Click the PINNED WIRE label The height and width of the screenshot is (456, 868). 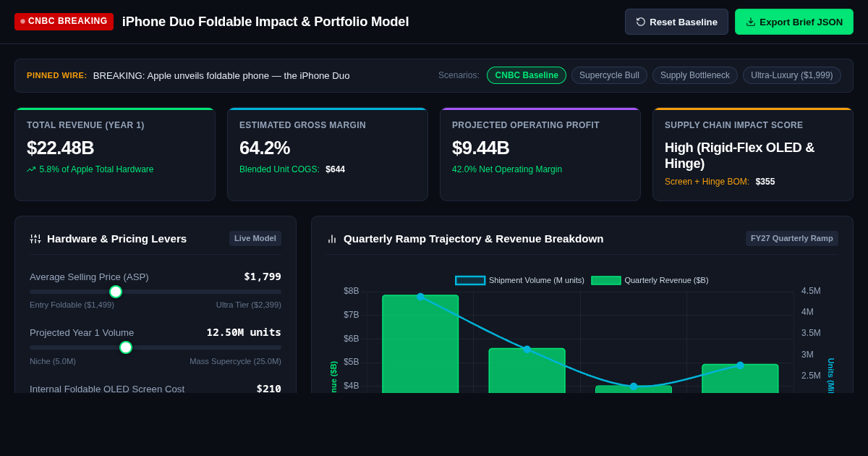coord(57,75)
